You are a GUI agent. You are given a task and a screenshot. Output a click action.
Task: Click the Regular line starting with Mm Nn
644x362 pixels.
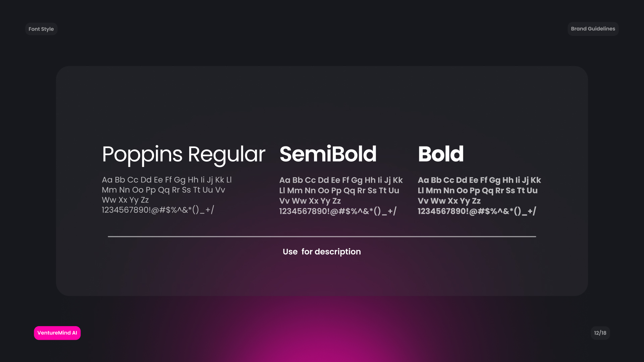point(163,190)
